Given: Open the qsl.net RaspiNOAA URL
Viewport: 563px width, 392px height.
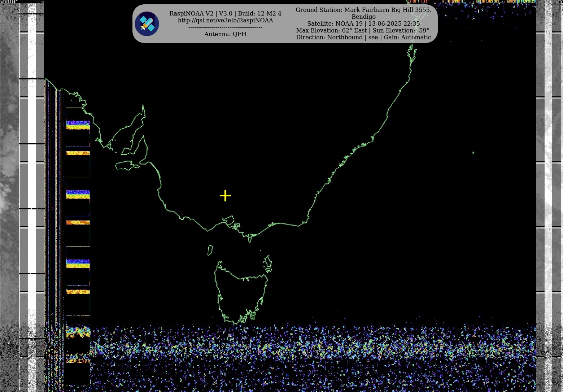Looking at the screenshot, I should click(225, 21).
